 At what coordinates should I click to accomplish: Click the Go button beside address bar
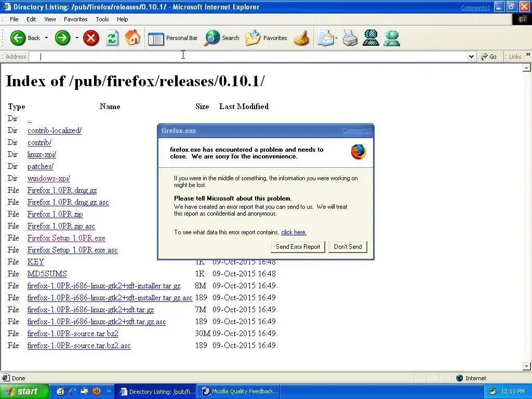(489, 57)
